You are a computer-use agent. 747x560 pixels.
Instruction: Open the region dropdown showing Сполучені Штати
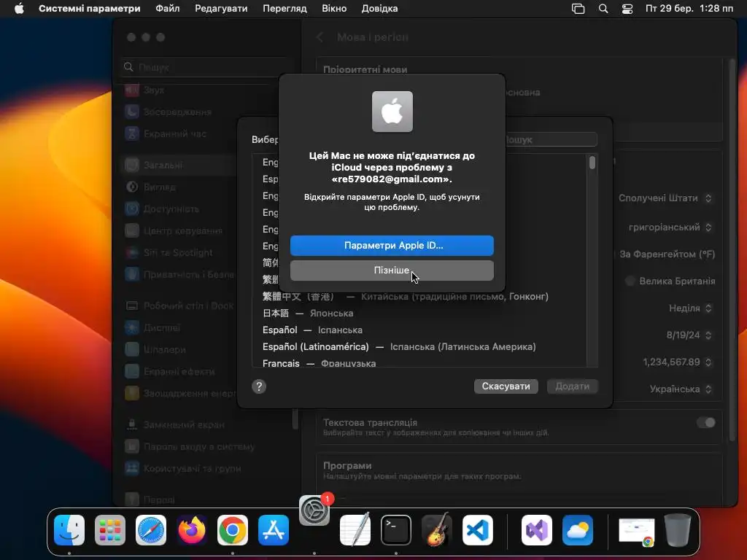(x=665, y=198)
